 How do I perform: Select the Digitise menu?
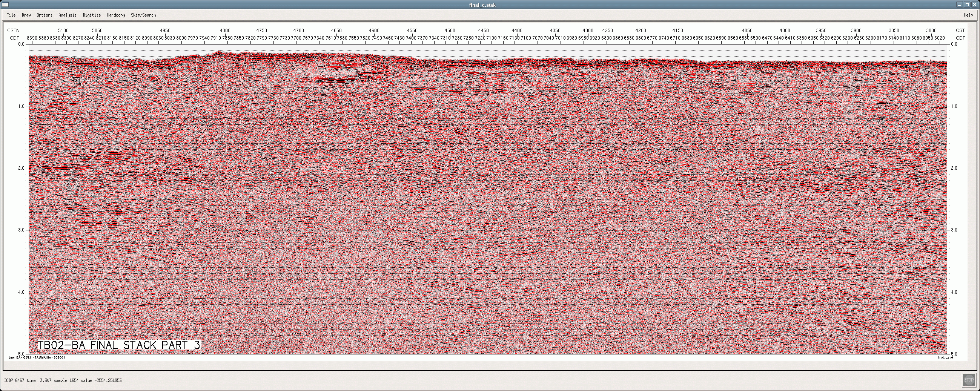(92, 15)
